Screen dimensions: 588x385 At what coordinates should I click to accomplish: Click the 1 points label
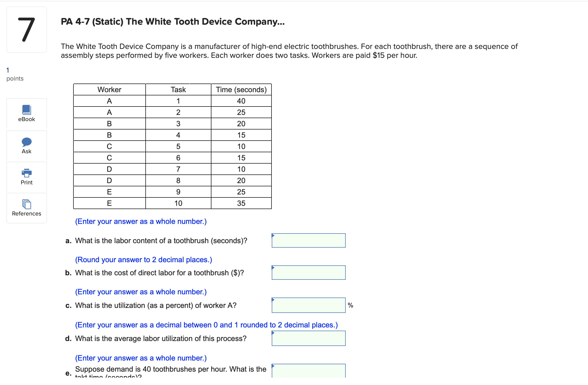pos(15,74)
